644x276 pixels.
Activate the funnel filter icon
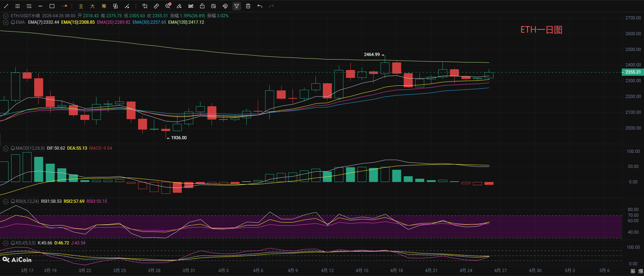(x=237, y=6)
